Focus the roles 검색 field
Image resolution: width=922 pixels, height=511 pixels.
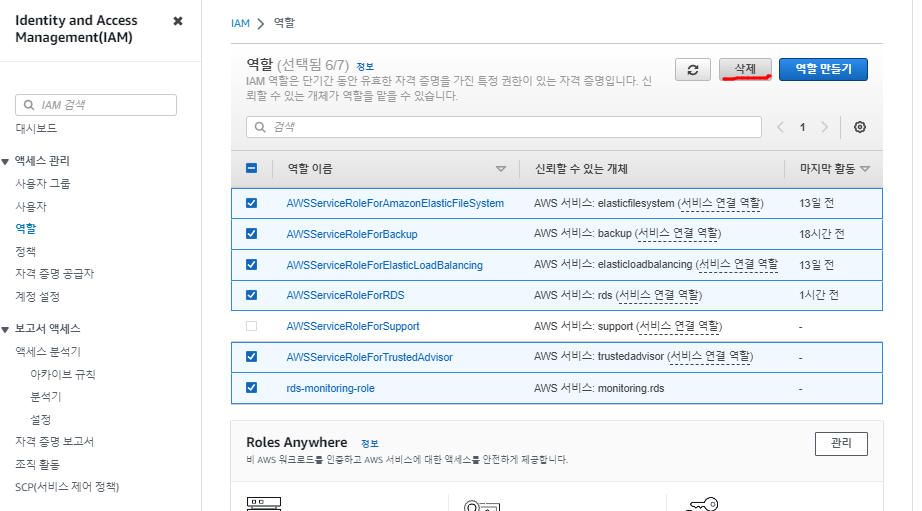tap(504, 127)
